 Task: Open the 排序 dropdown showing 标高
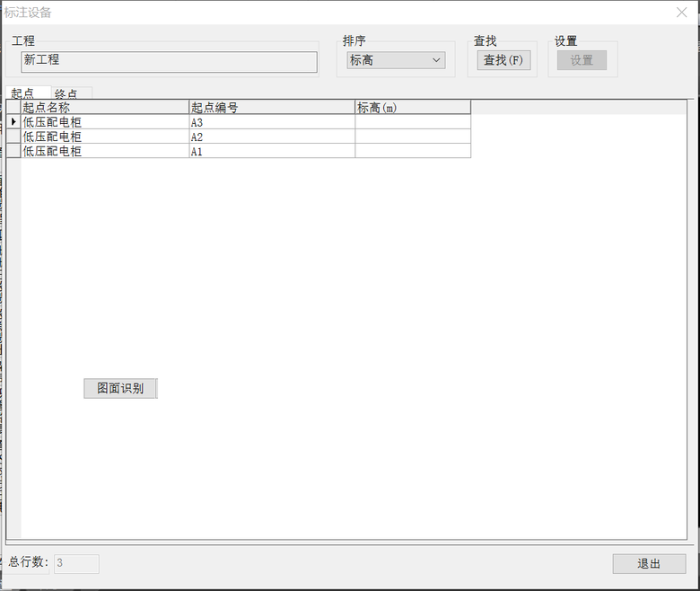pos(396,60)
